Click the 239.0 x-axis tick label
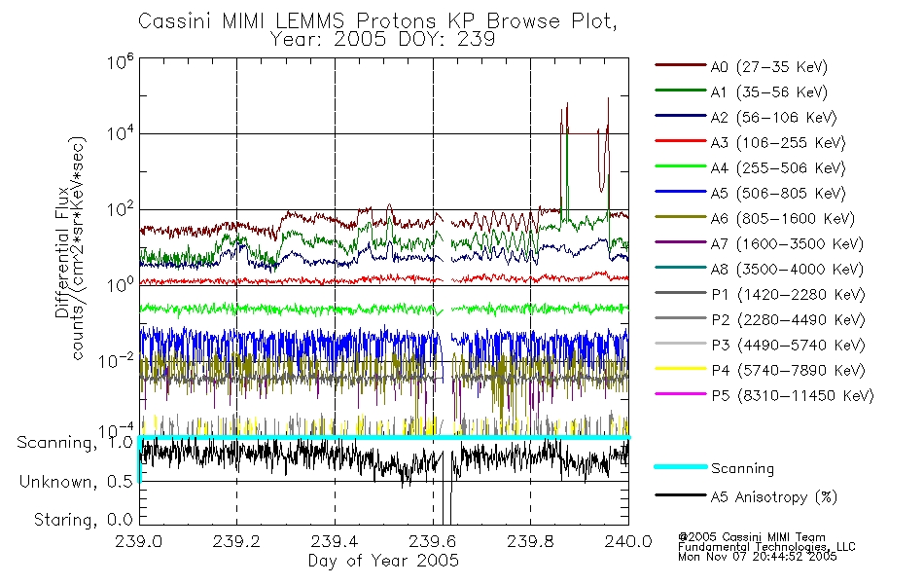This screenshot has height=584, width=924. [139, 541]
